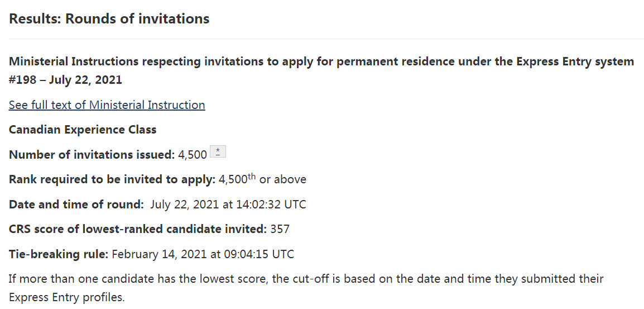The width and height of the screenshot is (644, 309).
Task: Click the "Rank required to be invited" label
Action: [112, 179]
